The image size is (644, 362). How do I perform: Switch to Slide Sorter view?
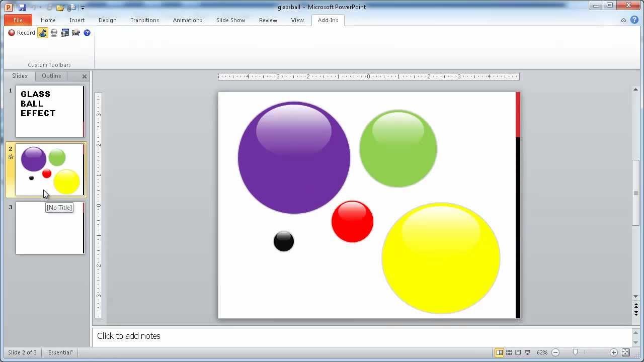coord(509,352)
